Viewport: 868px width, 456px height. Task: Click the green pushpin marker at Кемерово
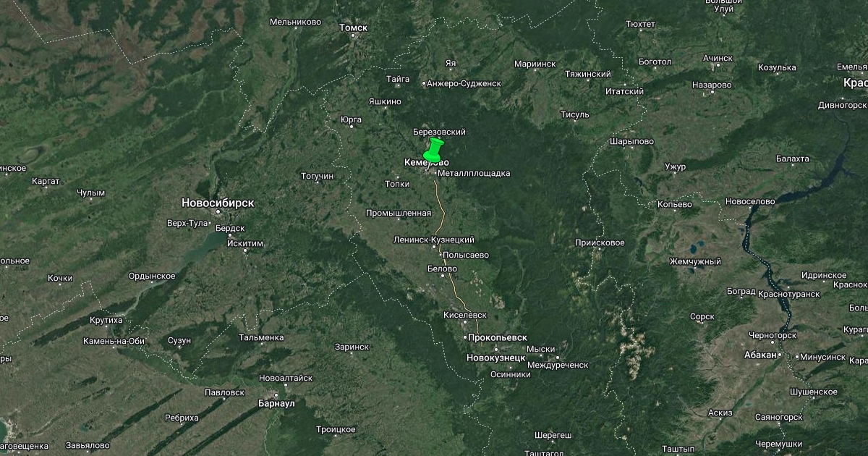point(433,151)
